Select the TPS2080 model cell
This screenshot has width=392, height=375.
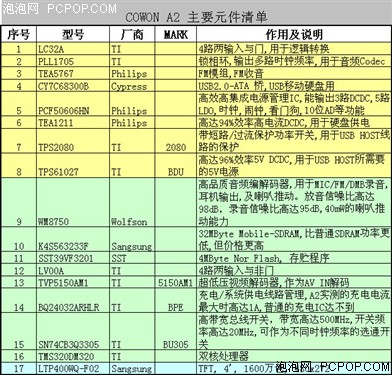pos(73,141)
